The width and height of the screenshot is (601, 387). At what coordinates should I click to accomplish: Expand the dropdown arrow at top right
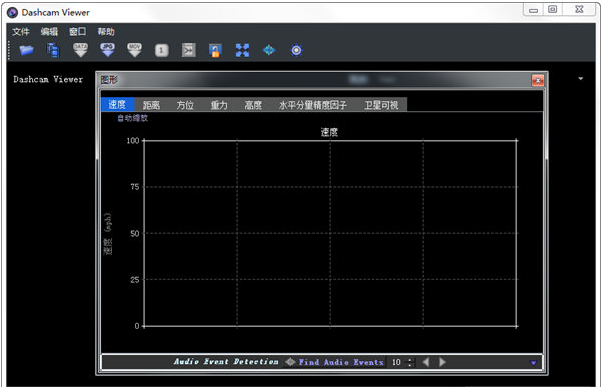click(581, 79)
